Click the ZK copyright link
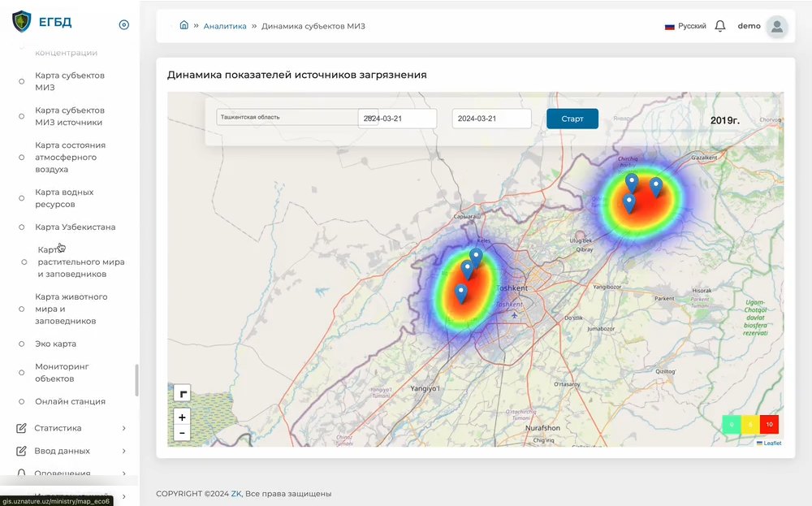This screenshot has width=812, height=506. [236, 494]
